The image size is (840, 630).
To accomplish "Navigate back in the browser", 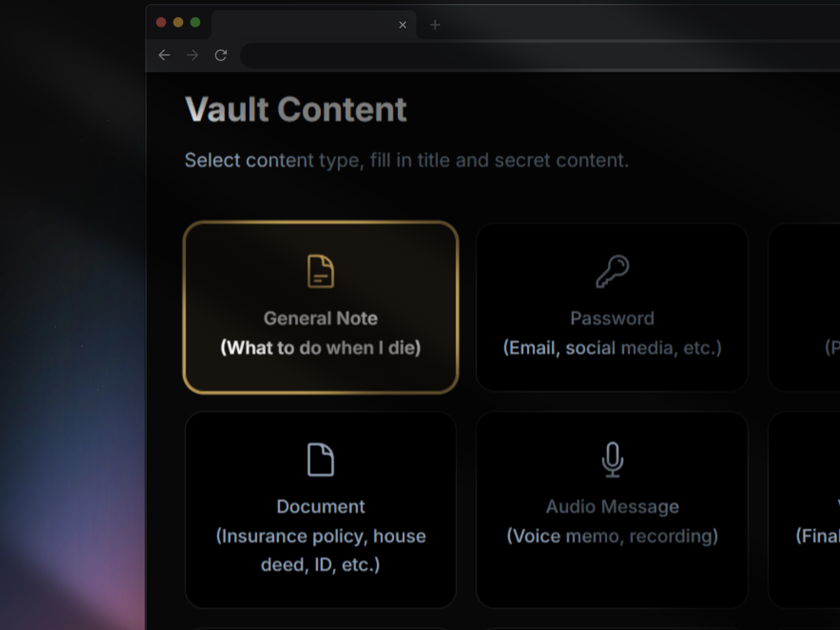I will (x=164, y=55).
